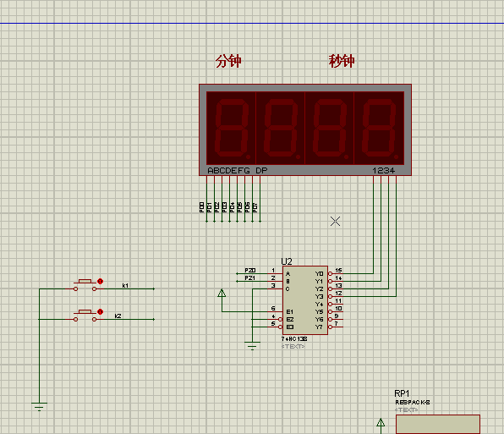The image size is (504, 434).
Task: Click the X cursor marker on the schematic
Action: [x=335, y=221]
